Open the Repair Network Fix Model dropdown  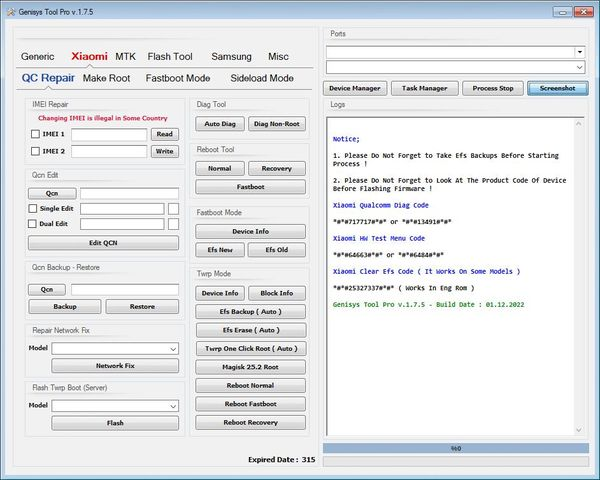pyautogui.click(x=173, y=349)
